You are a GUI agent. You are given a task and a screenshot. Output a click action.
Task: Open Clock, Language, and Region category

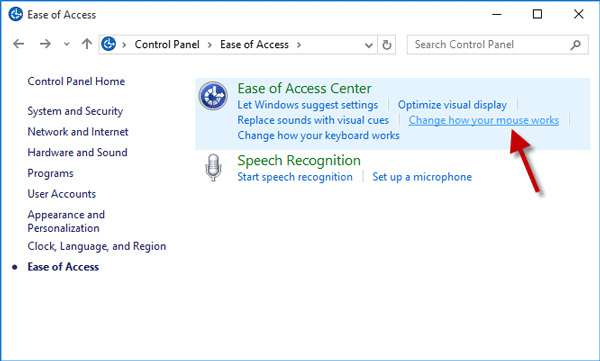click(x=96, y=246)
